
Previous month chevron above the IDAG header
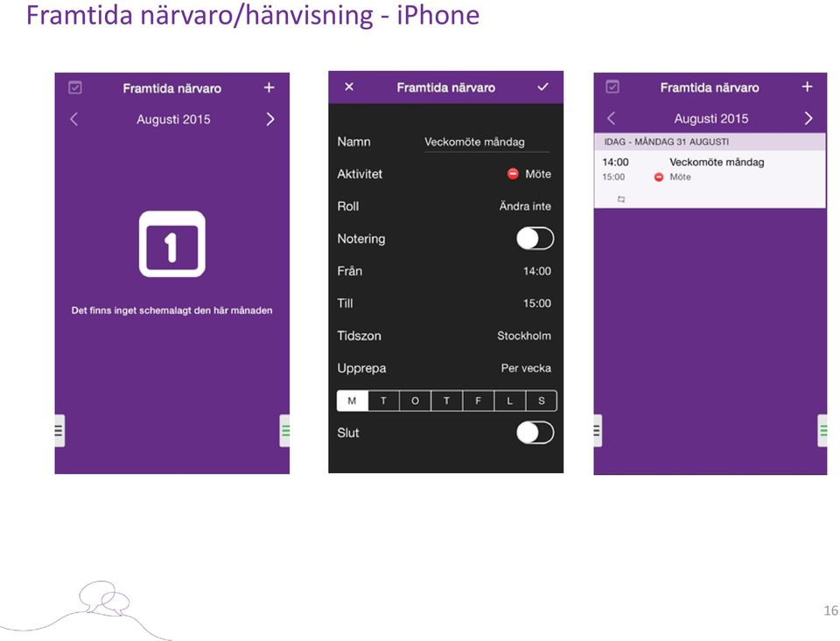point(612,118)
